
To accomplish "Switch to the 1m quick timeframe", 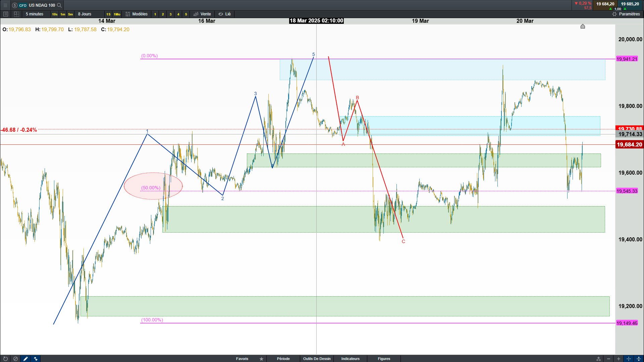I will pyautogui.click(x=63, y=14).
